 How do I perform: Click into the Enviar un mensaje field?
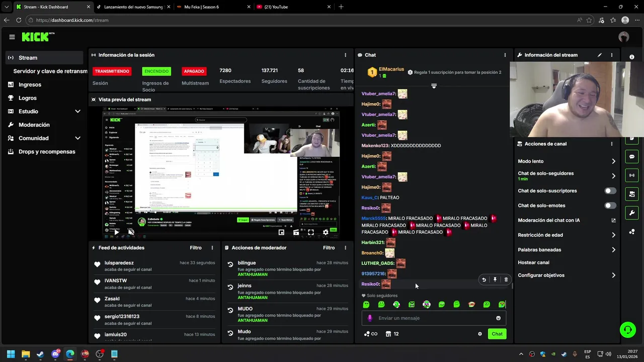(x=434, y=318)
